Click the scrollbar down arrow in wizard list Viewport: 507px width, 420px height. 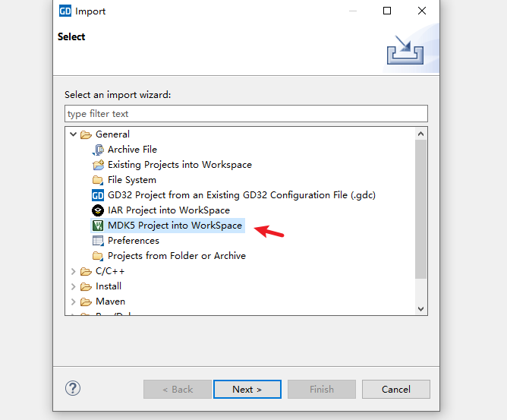point(420,308)
